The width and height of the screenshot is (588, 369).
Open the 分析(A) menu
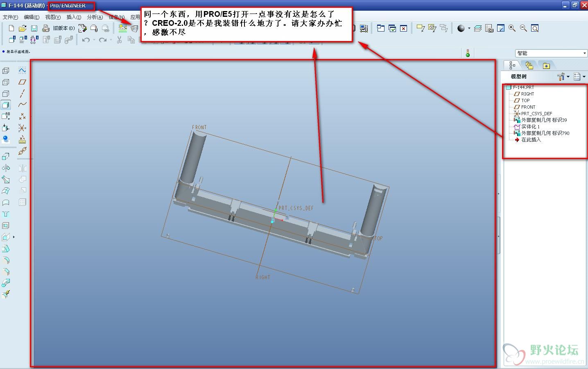point(95,17)
